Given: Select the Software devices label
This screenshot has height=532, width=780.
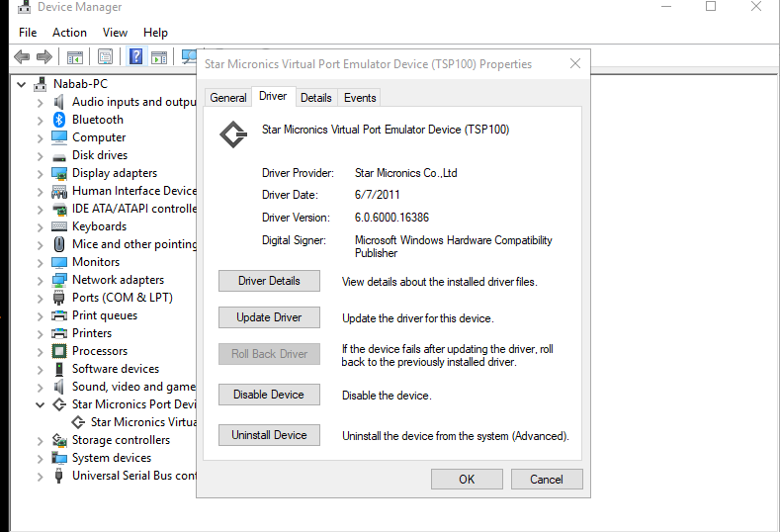Looking at the screenshot, I should point(116,369).
